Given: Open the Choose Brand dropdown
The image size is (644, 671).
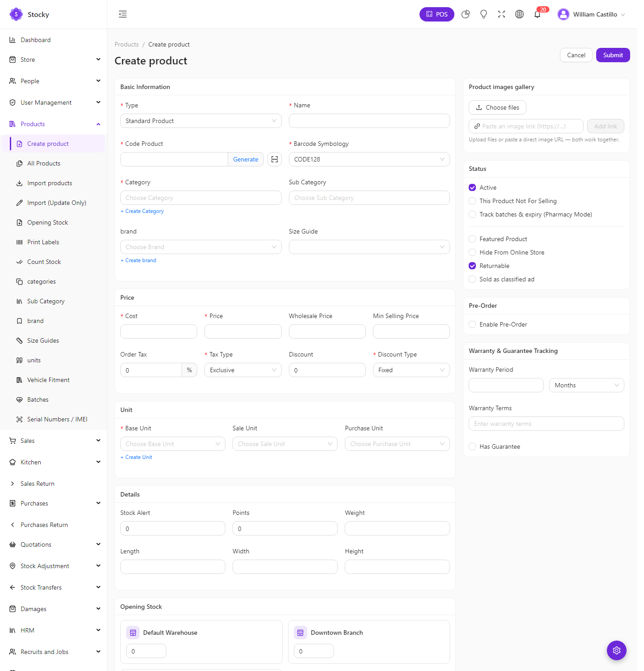Looking at the screenshot, I should pyautogui.click(x=201, y=247).
